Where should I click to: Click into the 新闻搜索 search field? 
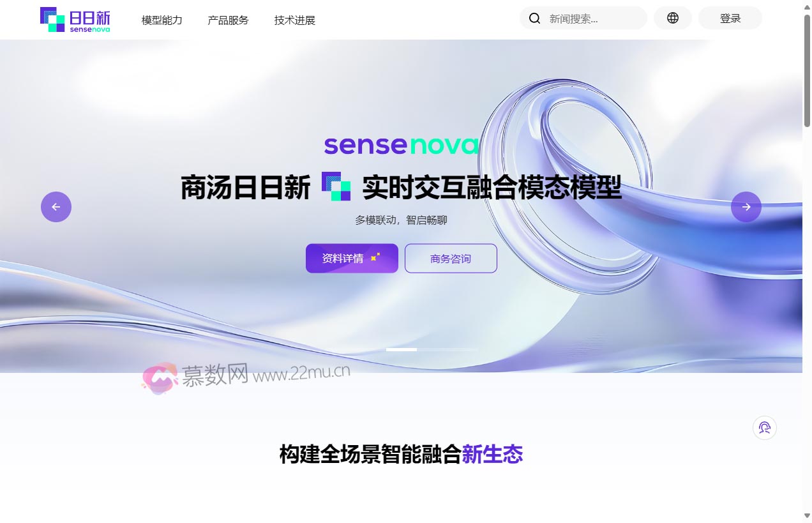[x=594, y=19]
